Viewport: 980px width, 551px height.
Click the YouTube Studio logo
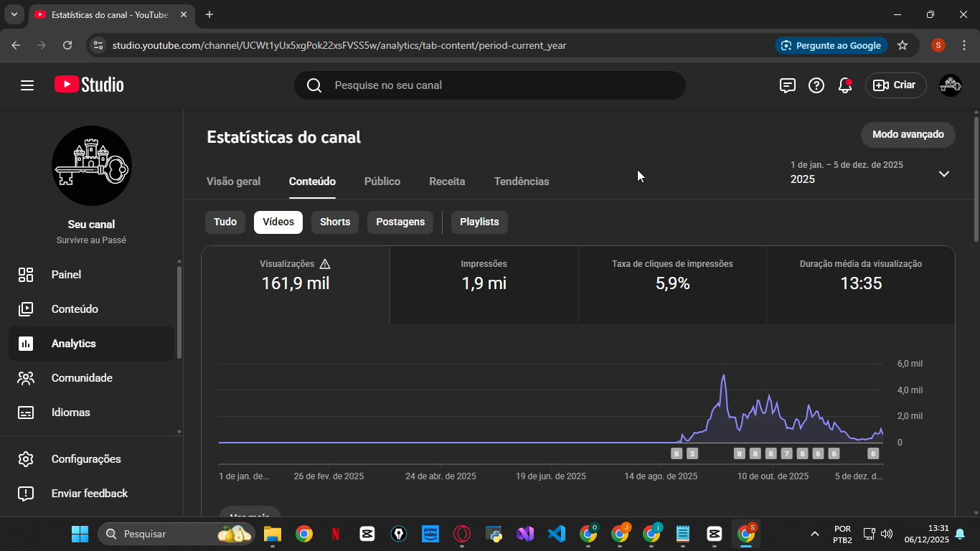(x=89, y=85)
